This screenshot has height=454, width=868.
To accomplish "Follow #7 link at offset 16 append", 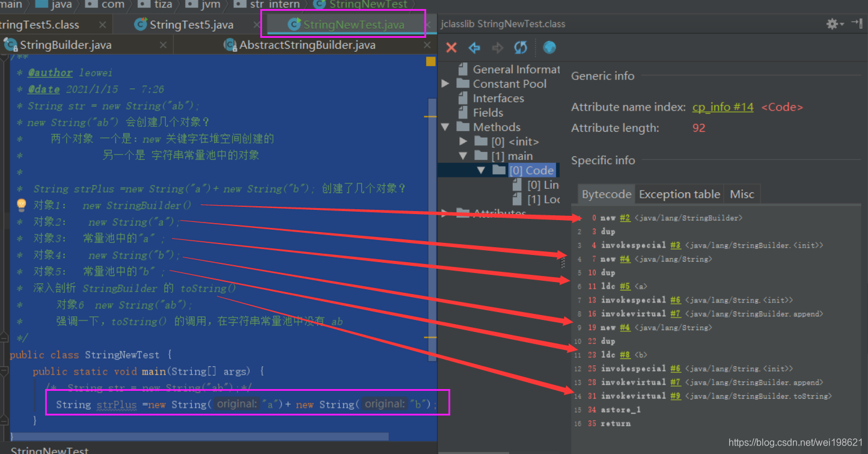I will point(675,314).
